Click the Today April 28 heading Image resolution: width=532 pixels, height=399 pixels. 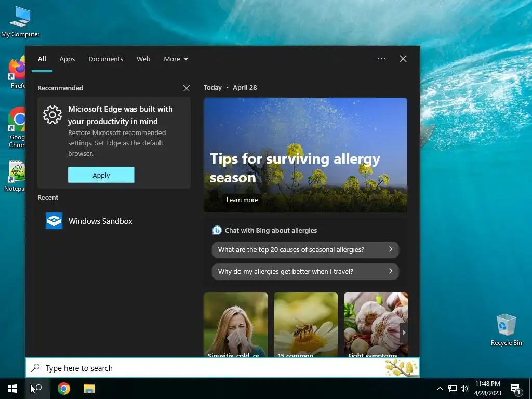[x=230, y=87]
